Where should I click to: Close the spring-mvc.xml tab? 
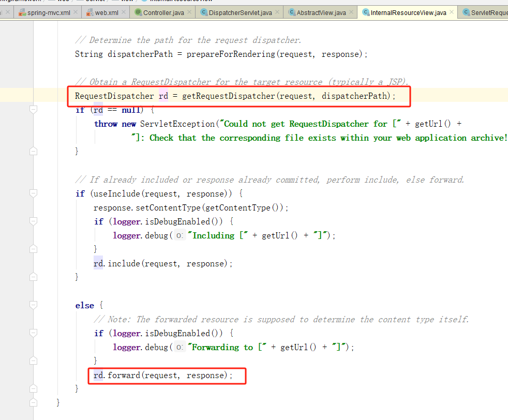click(x=76, y=12)
